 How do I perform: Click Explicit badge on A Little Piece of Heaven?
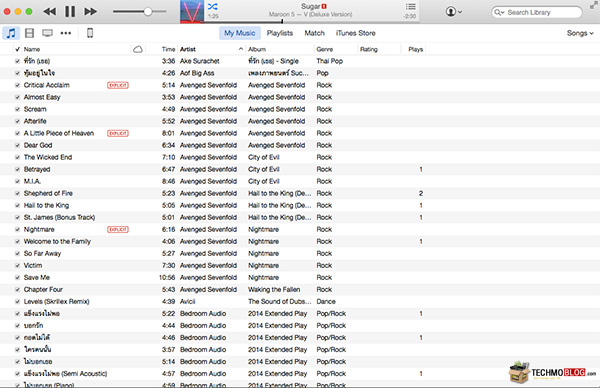(118, 133)
